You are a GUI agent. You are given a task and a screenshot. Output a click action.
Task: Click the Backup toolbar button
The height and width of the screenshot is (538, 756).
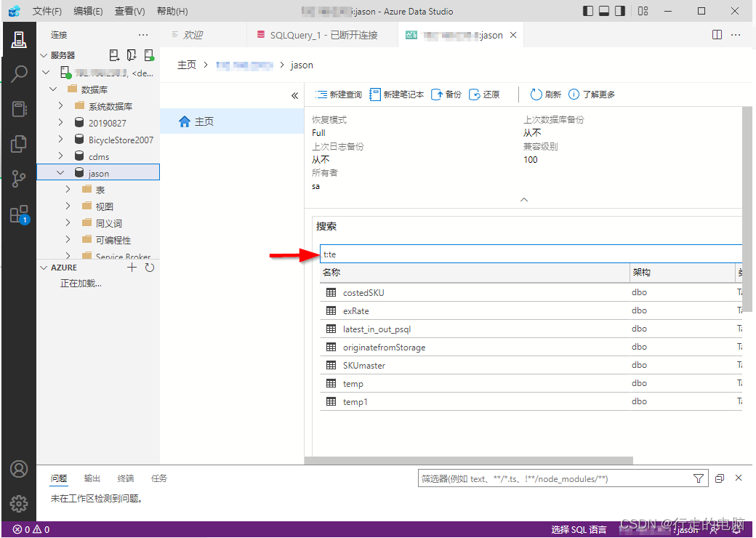pos(446,95)
